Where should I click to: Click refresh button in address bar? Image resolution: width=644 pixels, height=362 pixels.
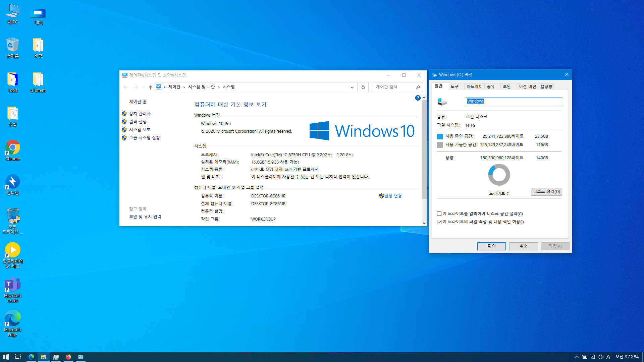pos(363,87)
